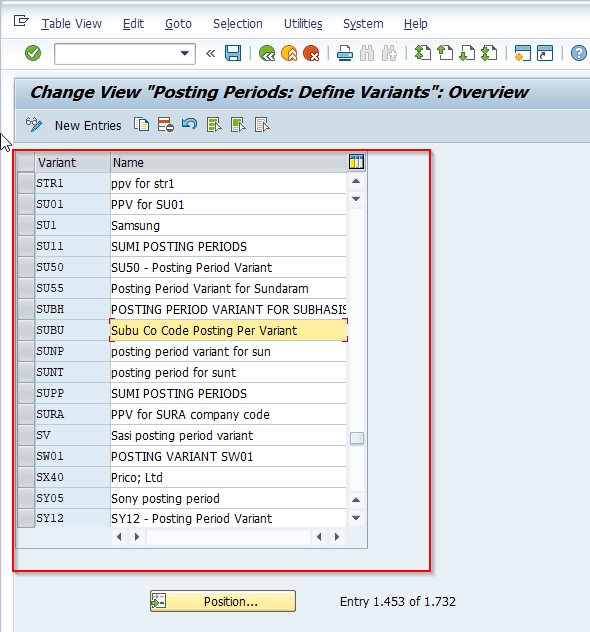This screenshot has width=590, height=632.
Task: Click the New Entries button
Action: (88, 125)
